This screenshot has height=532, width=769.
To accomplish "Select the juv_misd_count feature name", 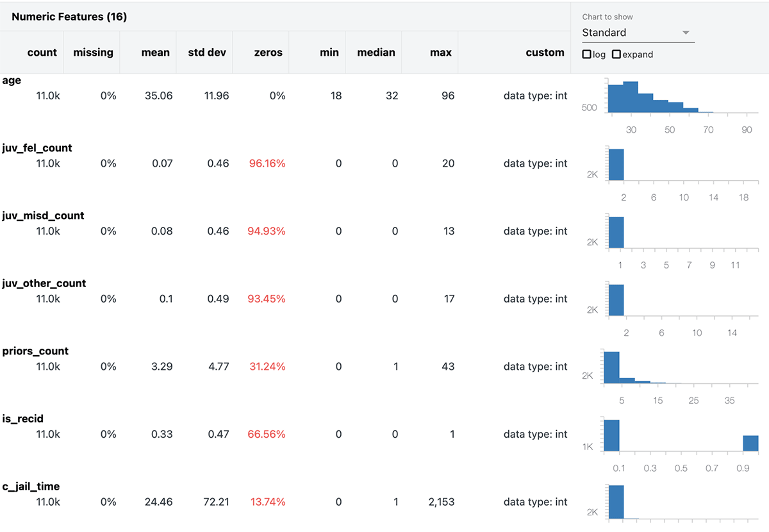I will (43, 216).
